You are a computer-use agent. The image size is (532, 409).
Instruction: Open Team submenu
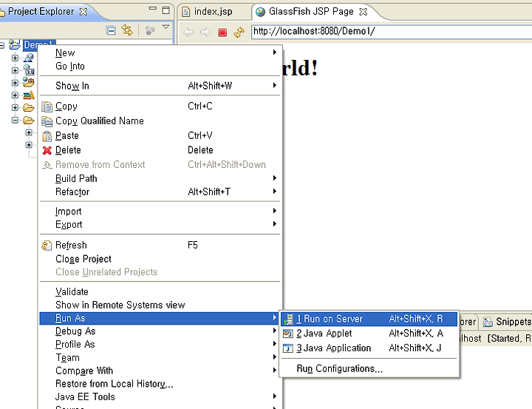point(160,357)
